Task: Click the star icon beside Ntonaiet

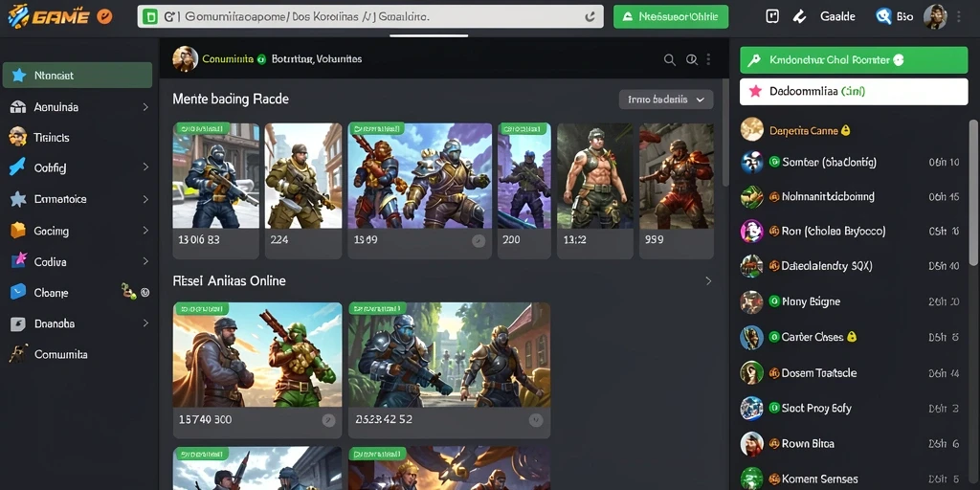Action: click(x=19, y=76)
